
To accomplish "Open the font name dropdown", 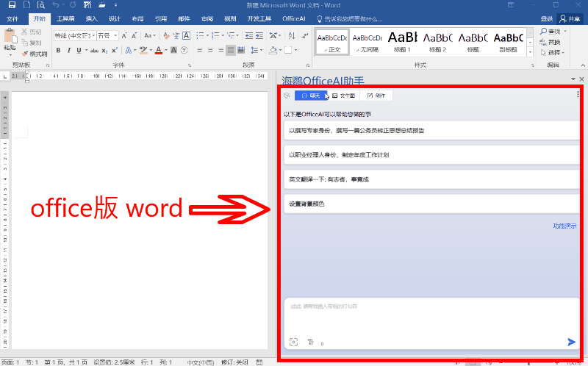I will click(x=94, y=35).
